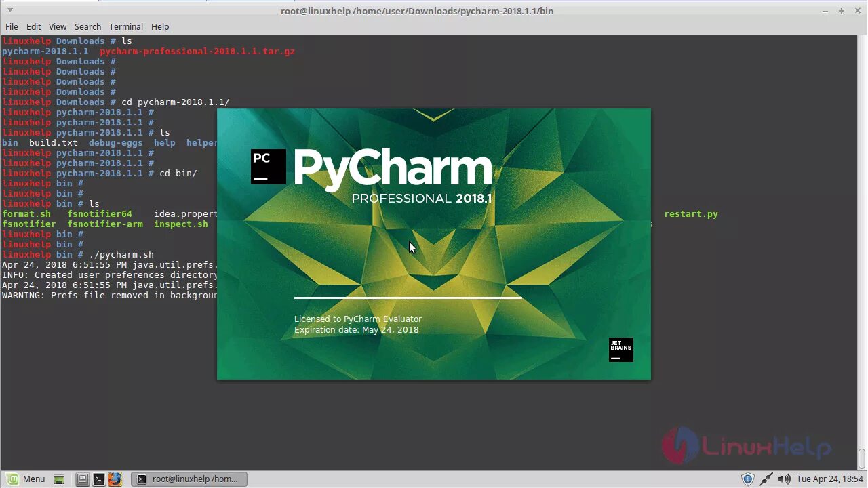Click the 'cd pycharm-2018.1.1/' command text
This screenshot has width=868, height=488.
176,102
